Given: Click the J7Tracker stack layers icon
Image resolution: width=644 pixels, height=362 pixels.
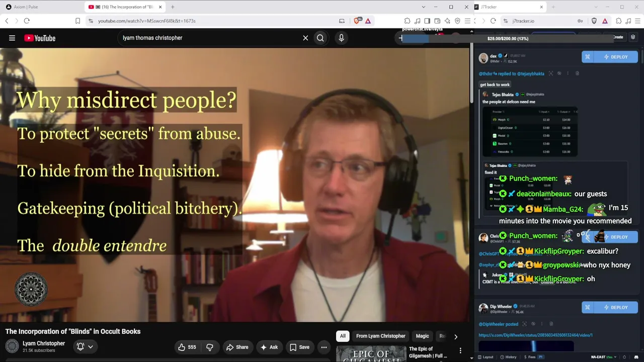Looking at the screenshot, I should point(633,37).
